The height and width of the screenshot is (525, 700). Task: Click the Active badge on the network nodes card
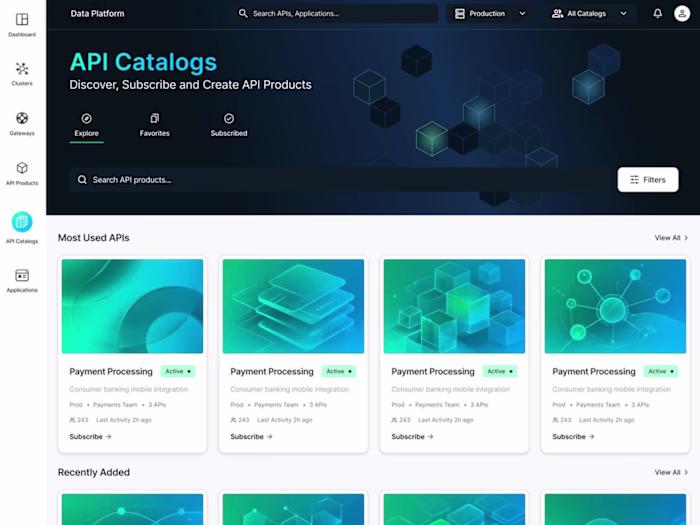point(661,371)
